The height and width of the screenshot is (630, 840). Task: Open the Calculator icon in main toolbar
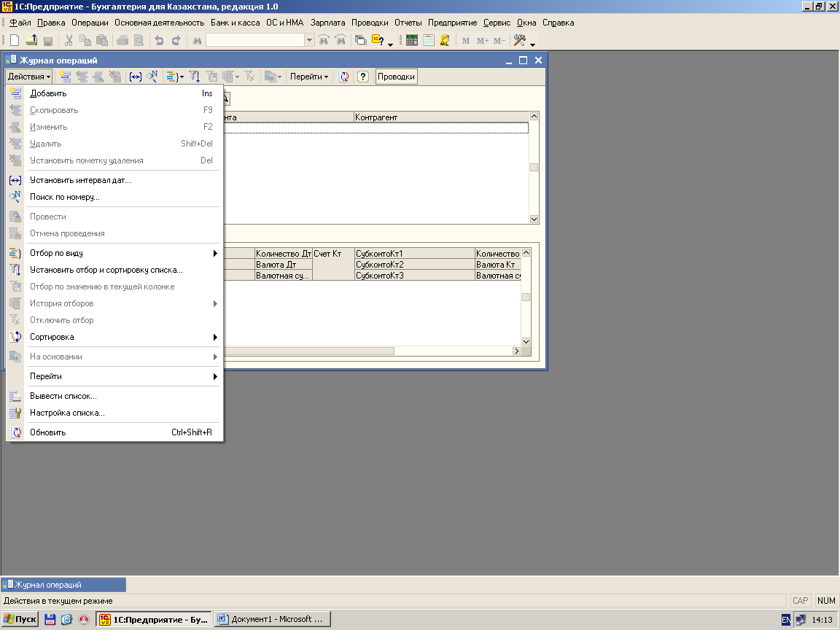[x=411, y=40]
